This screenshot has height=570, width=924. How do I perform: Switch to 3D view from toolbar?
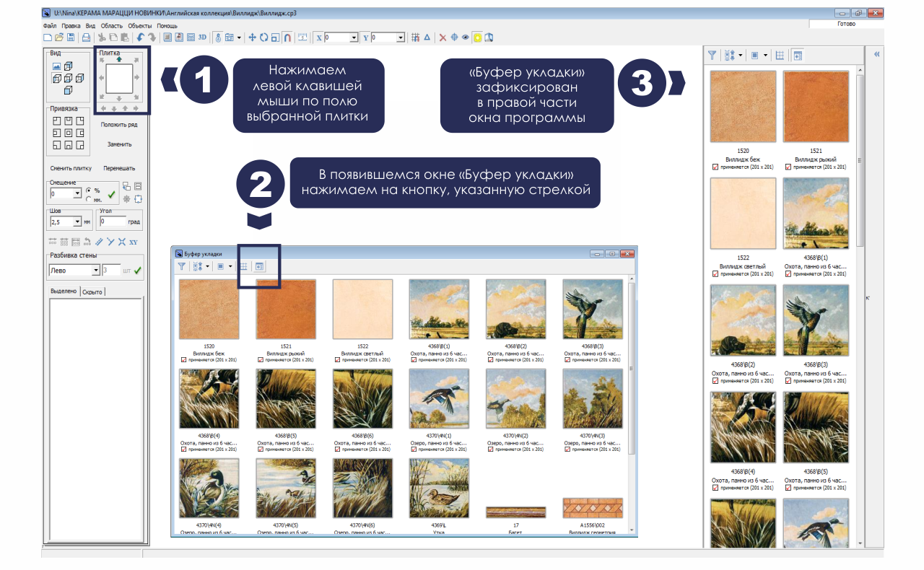tap(202, 38)
